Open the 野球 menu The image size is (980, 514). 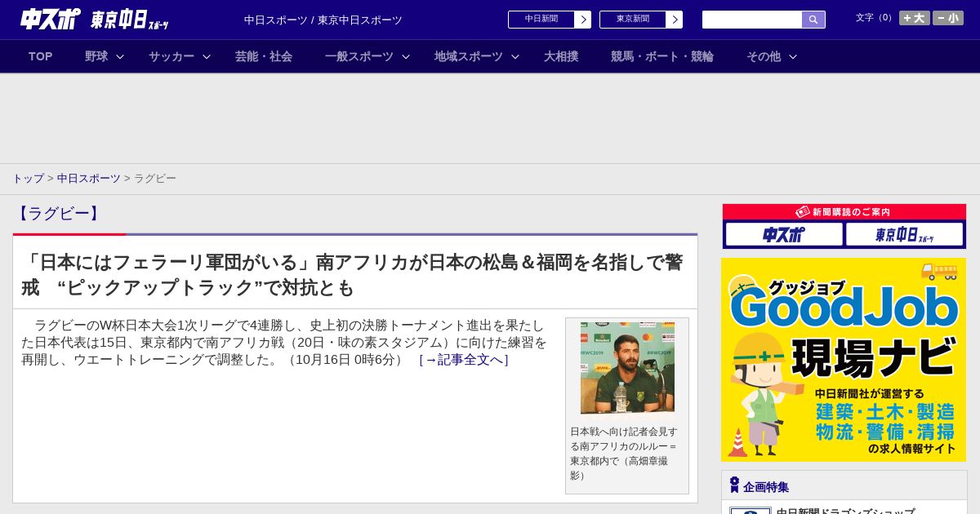pos(96,56)
